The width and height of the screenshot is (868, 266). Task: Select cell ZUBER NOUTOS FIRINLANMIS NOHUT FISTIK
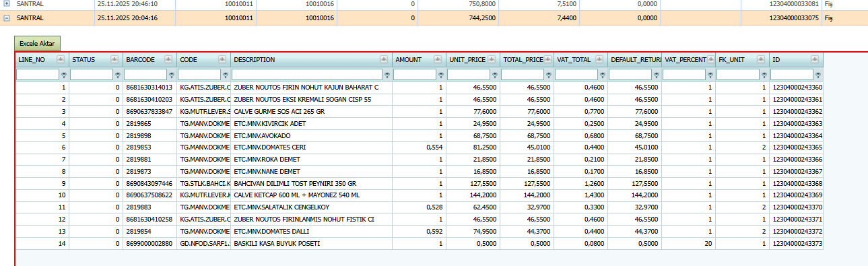tap(311, 220)
